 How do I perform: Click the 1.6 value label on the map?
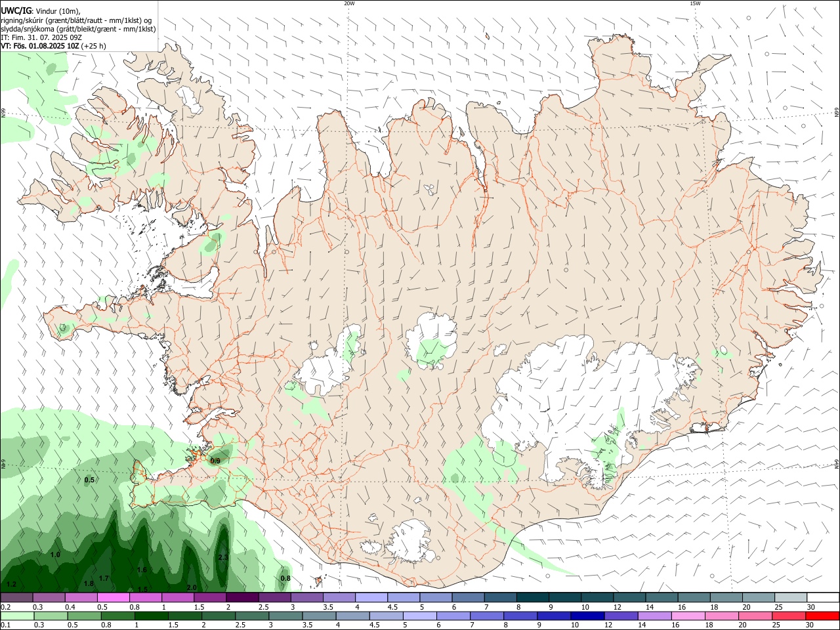click(x=142, y=570)
